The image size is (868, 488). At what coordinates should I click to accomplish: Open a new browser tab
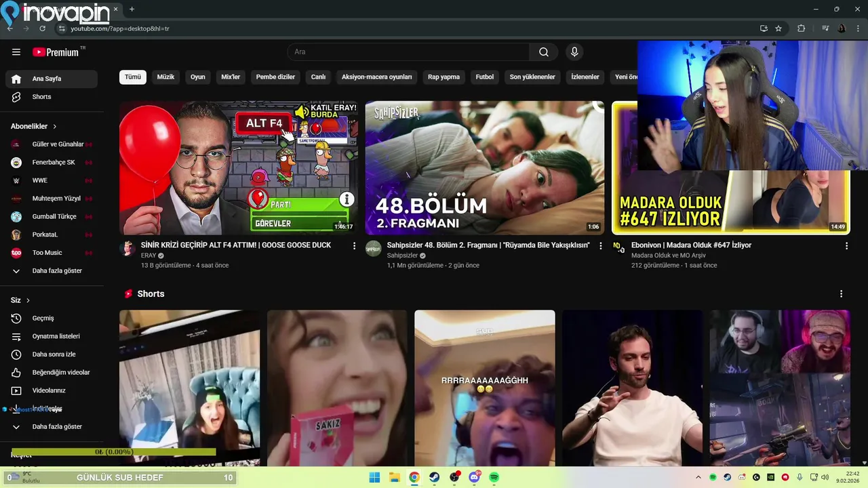[132, 9]
